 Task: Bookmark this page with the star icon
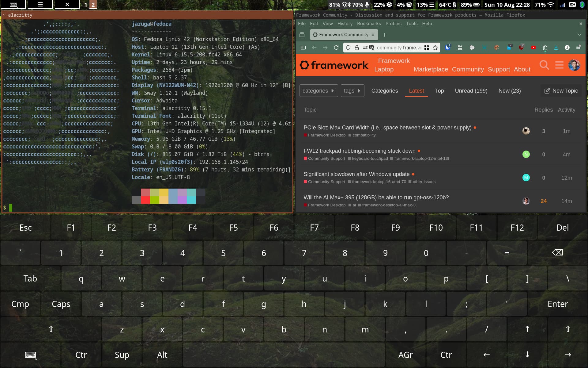[x=435, y=48]
